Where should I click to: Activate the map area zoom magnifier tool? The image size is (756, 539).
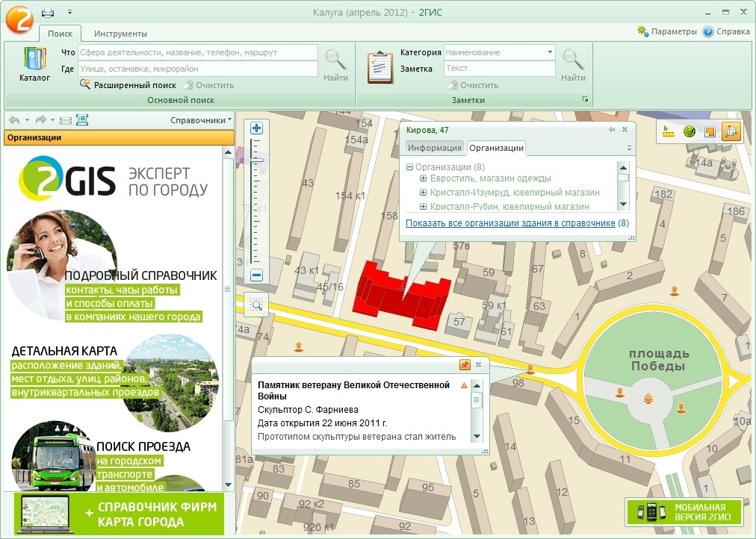[x=256, y=305]
